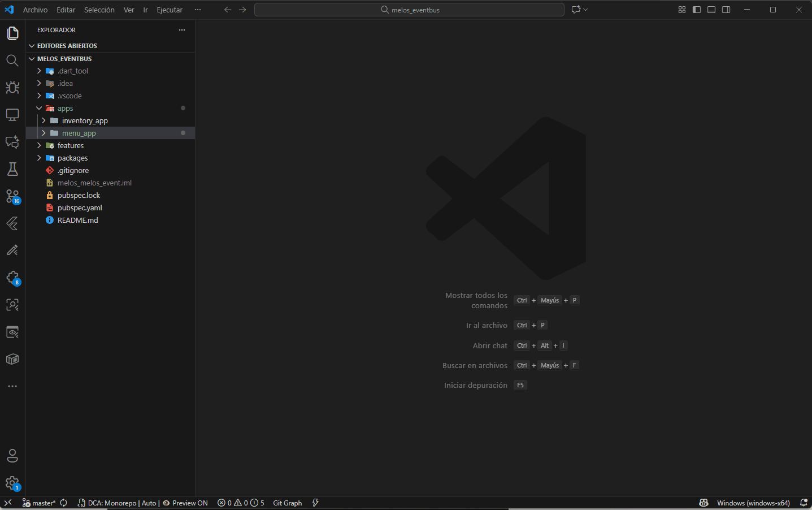Show more menu bar items ellipsis

point(198,10)
